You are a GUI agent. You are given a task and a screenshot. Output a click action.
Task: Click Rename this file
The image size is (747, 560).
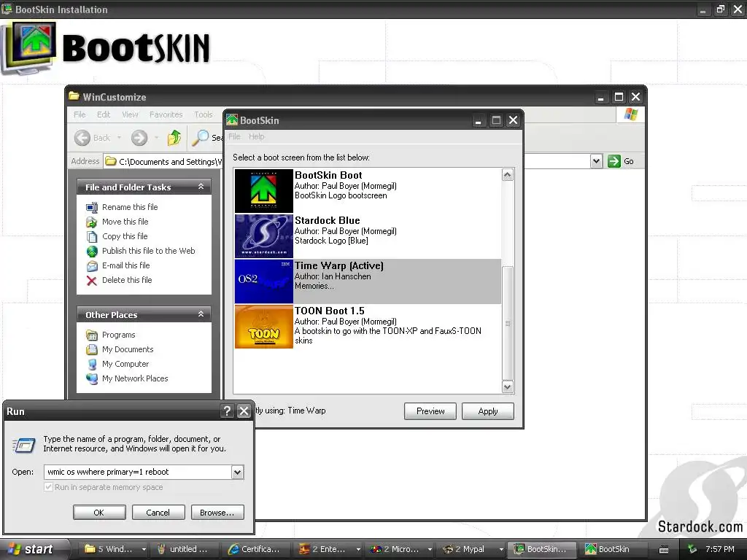(130, 207)
